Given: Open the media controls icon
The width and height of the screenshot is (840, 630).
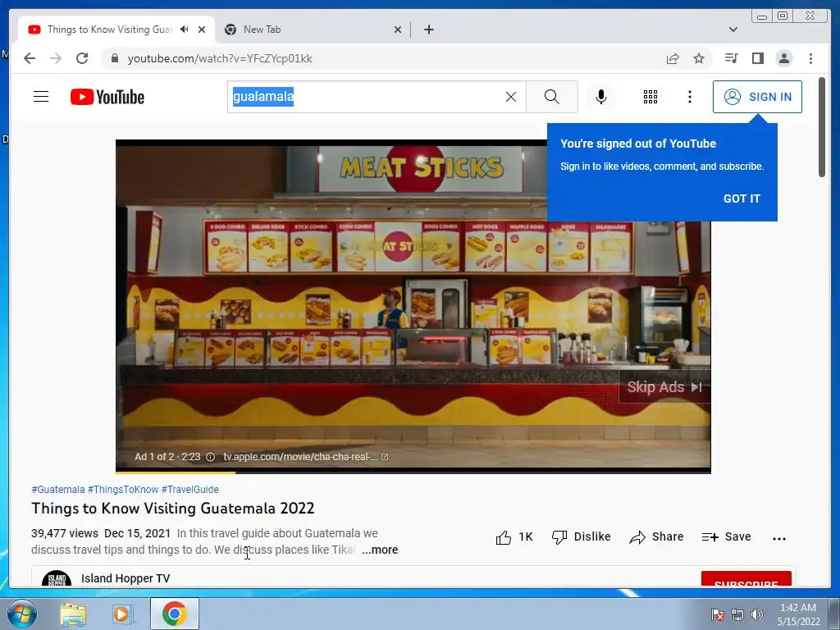Looking at the screenshot, I should [x=731, y=58].
